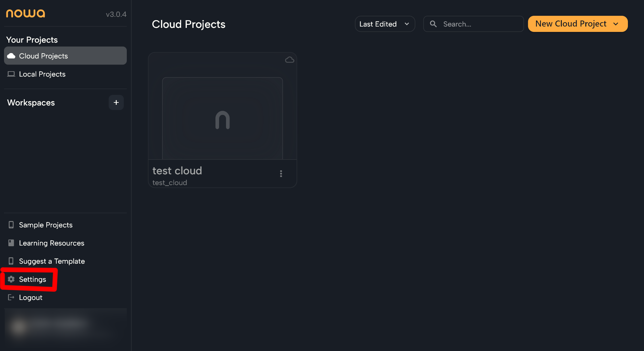Focus the Search projects field
Image resolution: width=644 pixels, height=351 pixels.
(480, 24)
